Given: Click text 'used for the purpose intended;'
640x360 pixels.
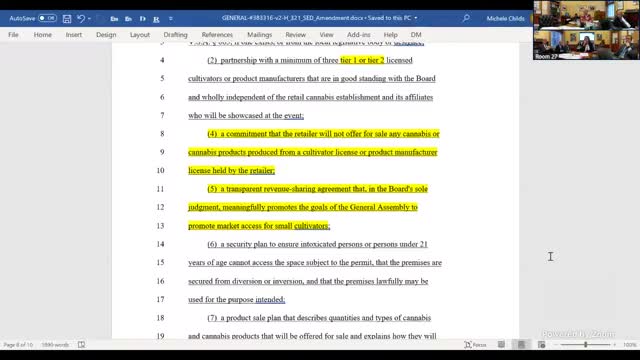Looking at the screenshot, I should [x=236, y=300].
